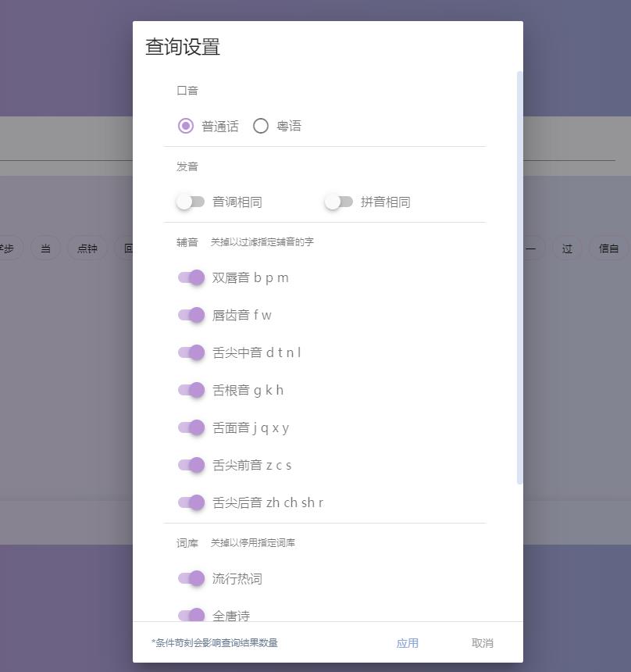
Task: Disable the 舌尖中音 d t n l filter
Action: point(190,352)
